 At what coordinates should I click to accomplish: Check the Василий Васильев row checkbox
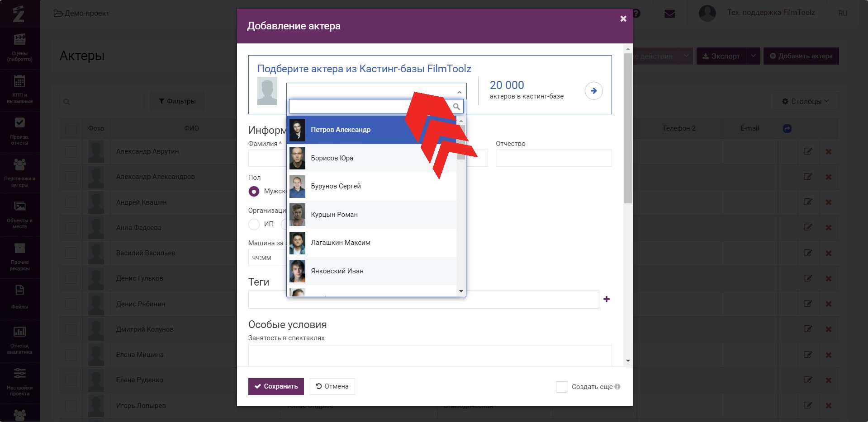tap(71, 253)
